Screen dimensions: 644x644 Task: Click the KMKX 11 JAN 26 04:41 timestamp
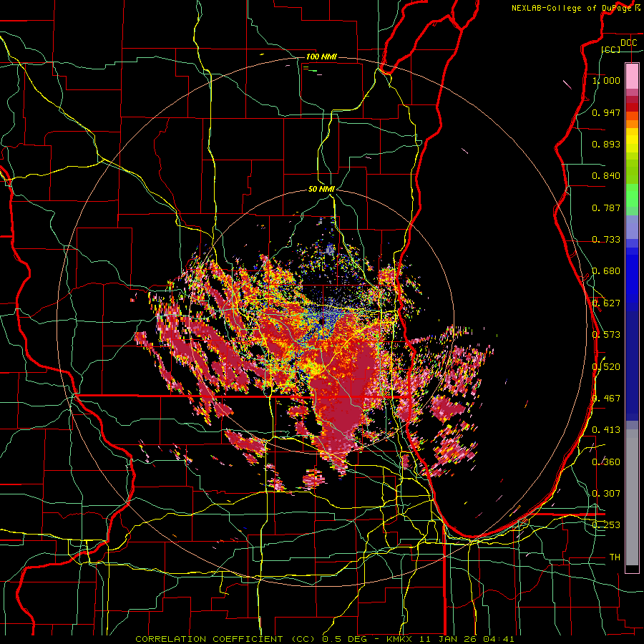[450, 639]
